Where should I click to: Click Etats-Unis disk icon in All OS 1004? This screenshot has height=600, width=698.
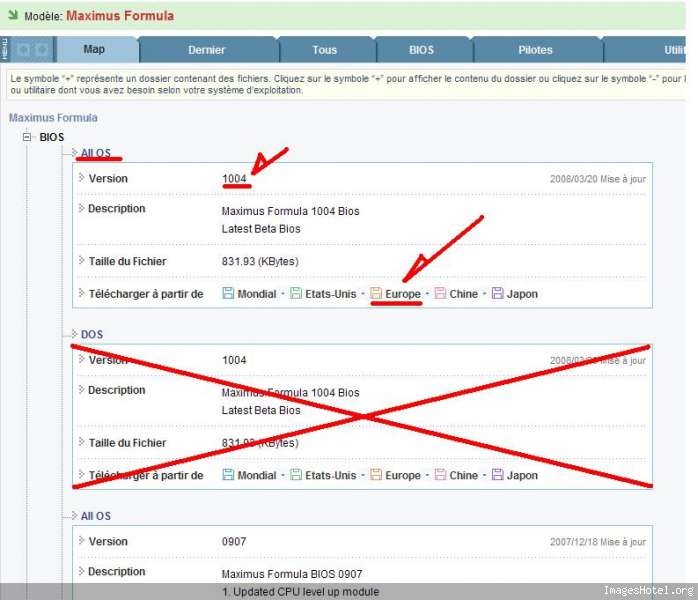click(296, 293)
